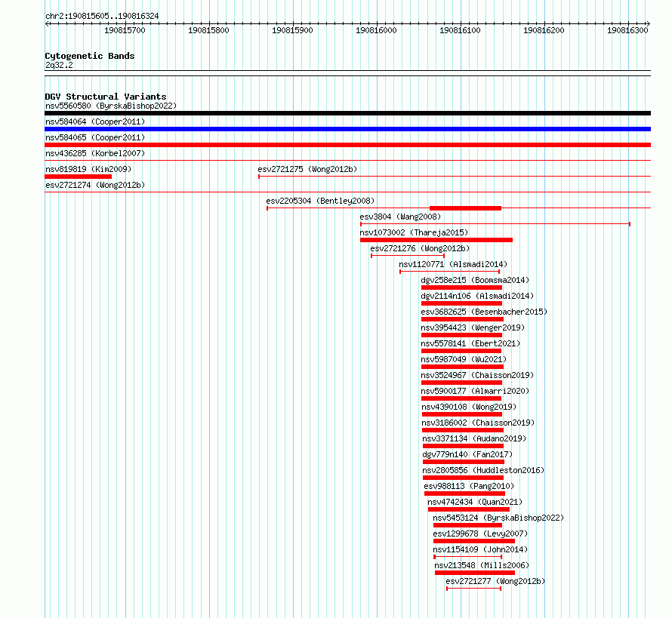Select the esv1299678 red bar
This screenshot has width=672, height=618.
point(474,541)
